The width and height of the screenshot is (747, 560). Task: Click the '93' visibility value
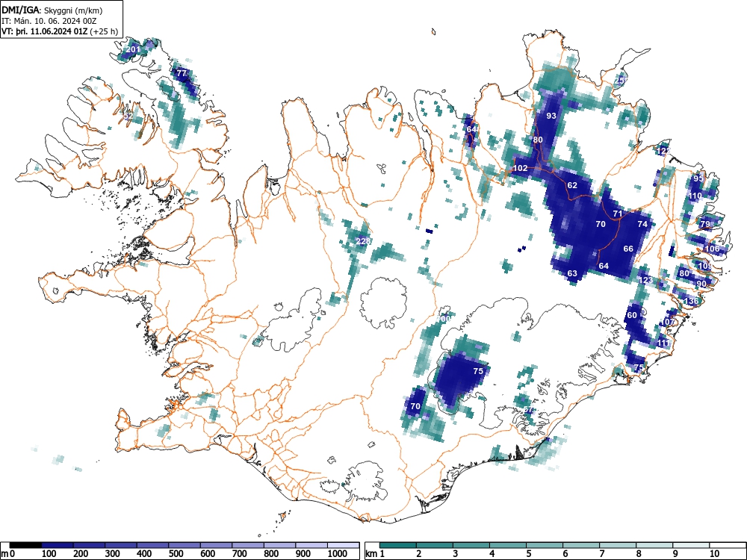(x=551, y=116)
